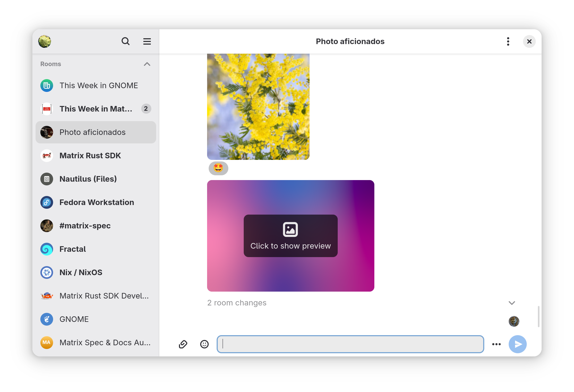Expand the 2 room changes entry
Viewport: 574px width, 392px height.
tap(512, 303)
